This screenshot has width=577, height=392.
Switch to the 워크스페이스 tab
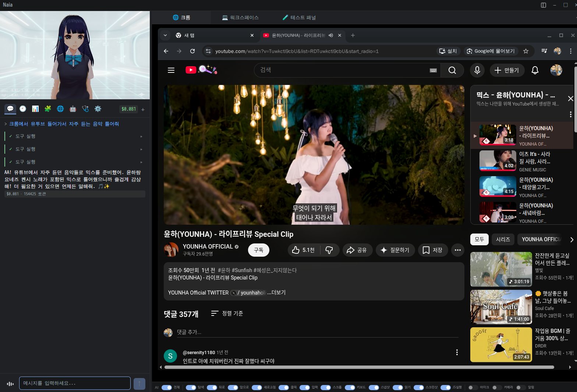point(240,18)
